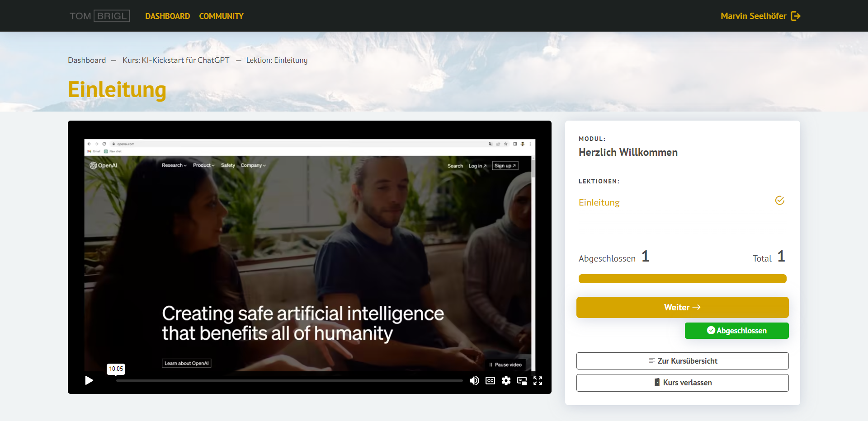Viewport: 868px width, 421px height.
Task: Click the Weiter button
Action: click(x=683, y=307)
